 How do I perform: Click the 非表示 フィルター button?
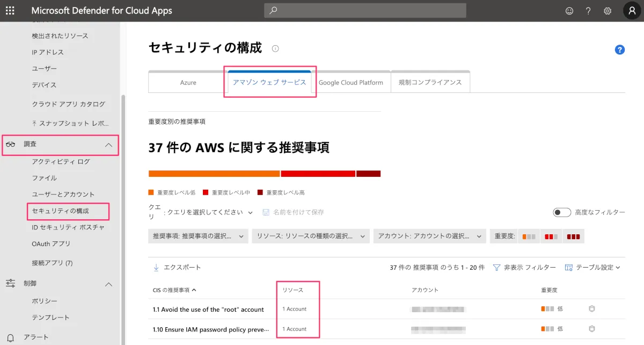point(524,267)
